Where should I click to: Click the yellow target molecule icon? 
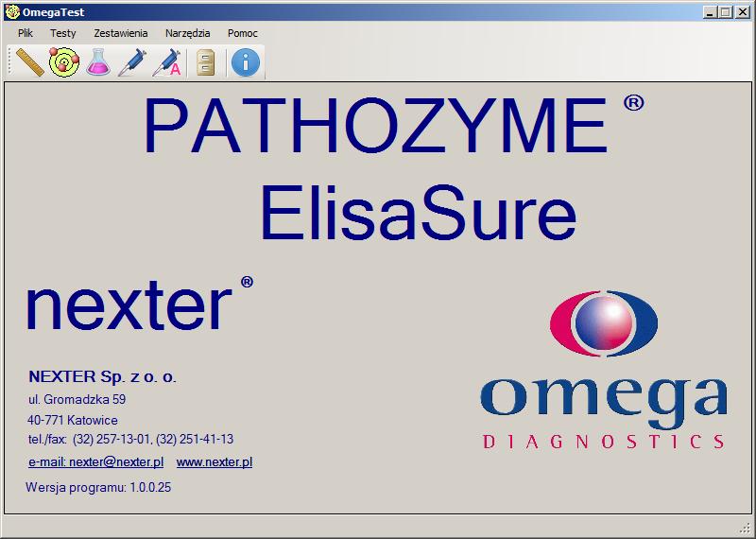tap(64, 63)
